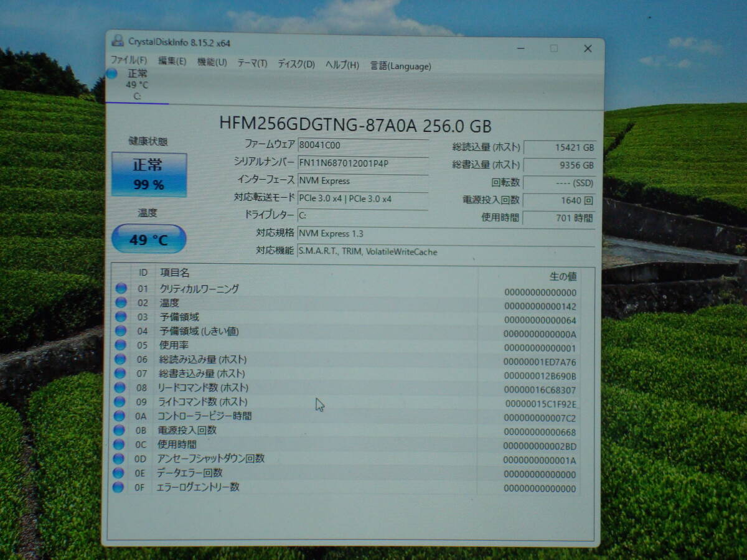Click the status circle for リードコマンド数 row

120,388
